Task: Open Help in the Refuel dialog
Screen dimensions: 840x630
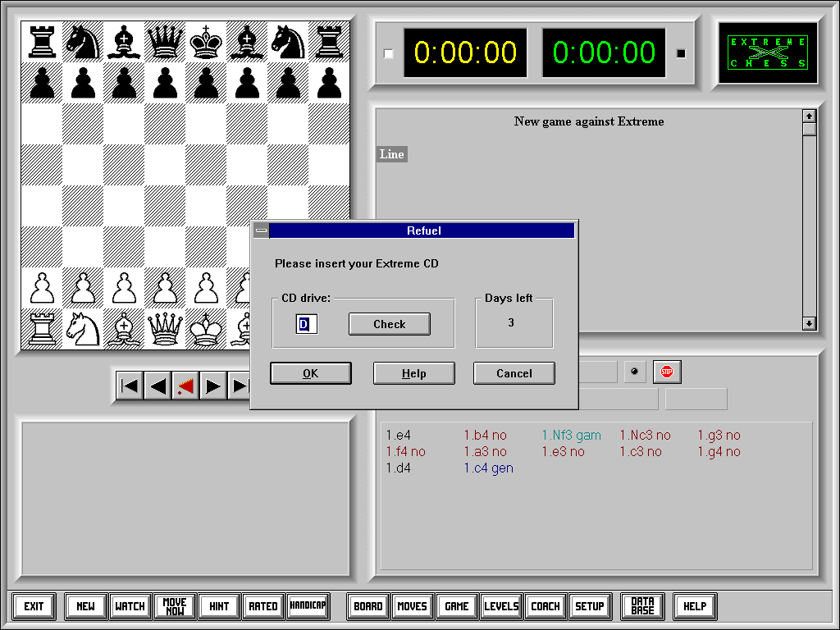Action: [x=414, y=373]
